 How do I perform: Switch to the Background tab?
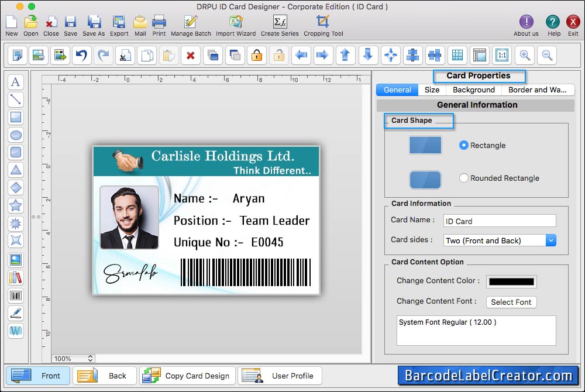474,90
